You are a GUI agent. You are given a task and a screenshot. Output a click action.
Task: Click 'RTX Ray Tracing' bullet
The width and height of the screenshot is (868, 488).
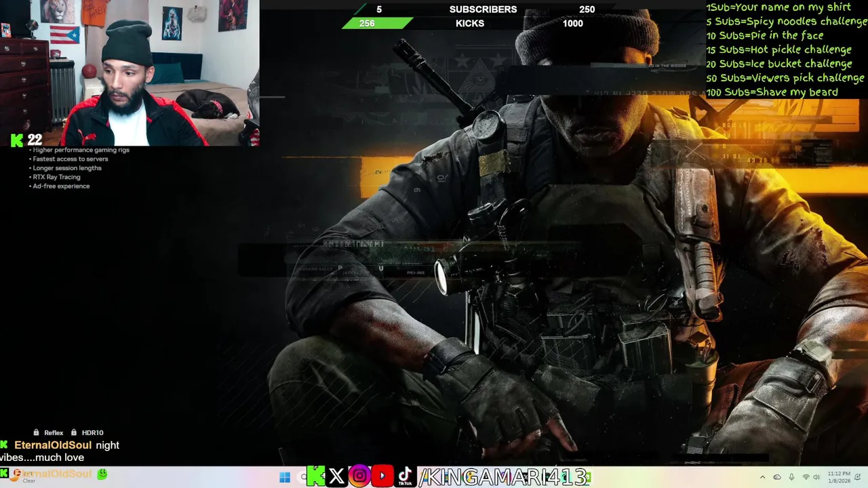pyautogui.click(x=55, y=177)
